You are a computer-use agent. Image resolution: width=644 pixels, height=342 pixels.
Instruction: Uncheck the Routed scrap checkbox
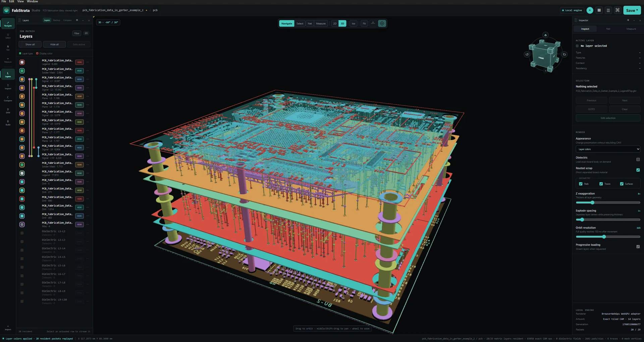(x=638, y=170)
